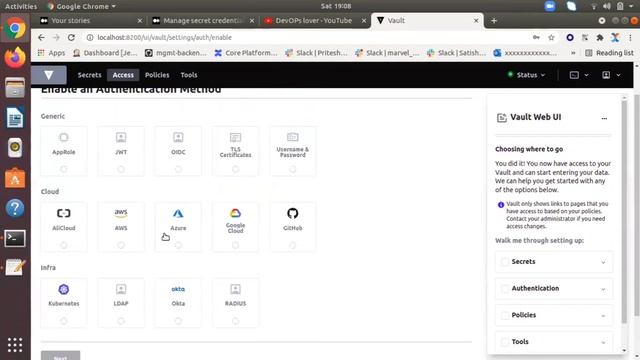
Task: Choose the Okta radio button
Action: 178,321
